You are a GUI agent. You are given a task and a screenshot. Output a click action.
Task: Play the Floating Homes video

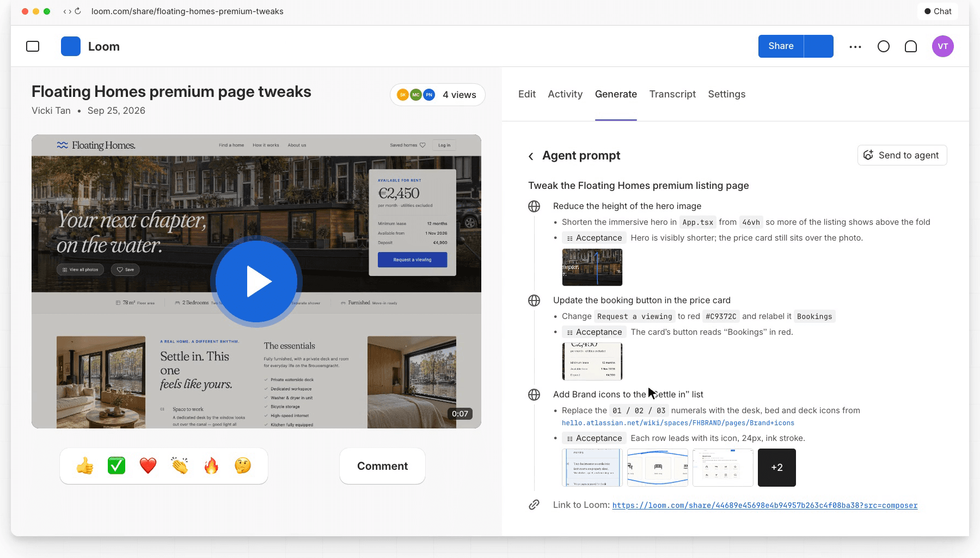256,281
